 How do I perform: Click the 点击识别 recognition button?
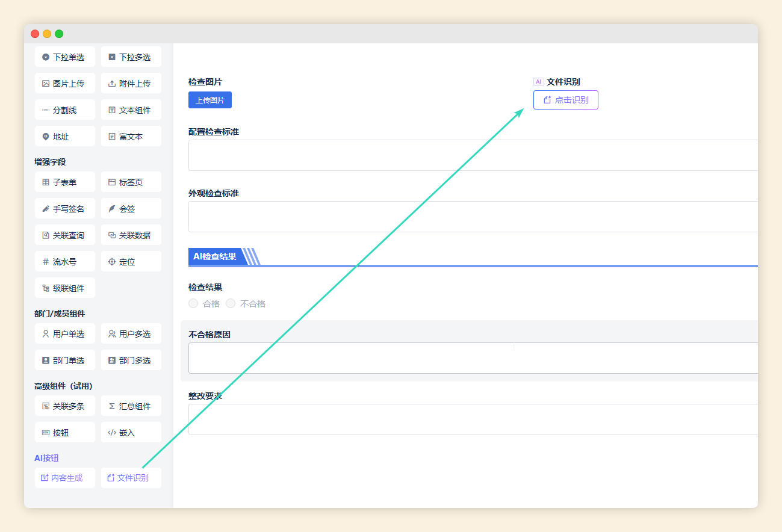[x=566, y=100]
